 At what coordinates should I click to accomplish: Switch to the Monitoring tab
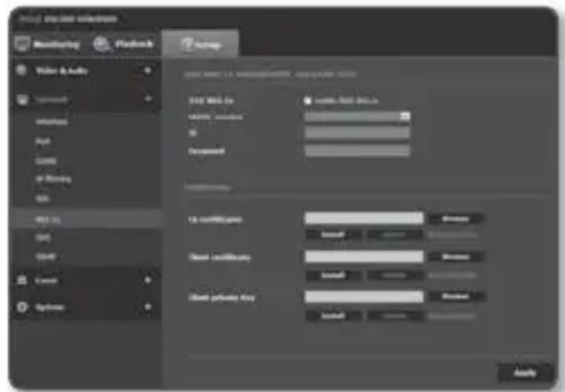pos(48,44)
